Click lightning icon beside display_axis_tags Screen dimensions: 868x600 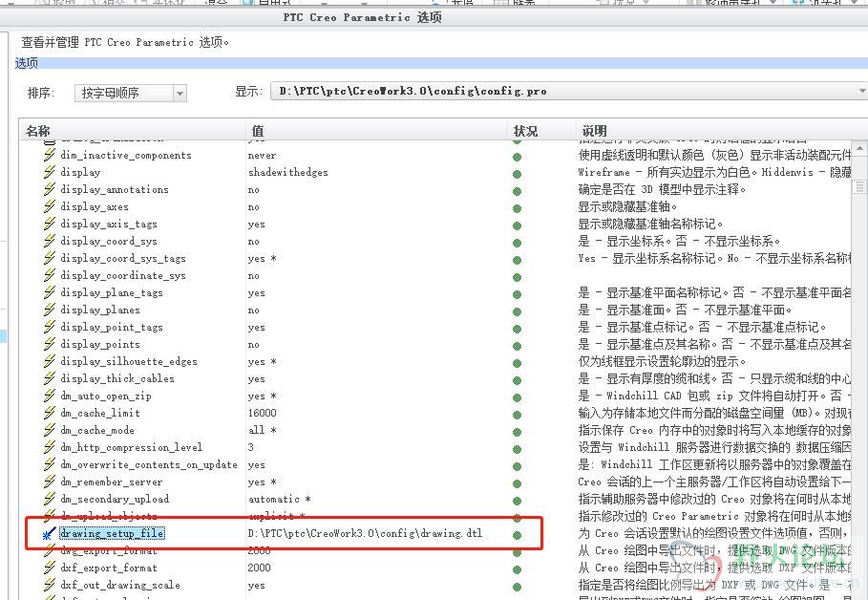(50, 224)
